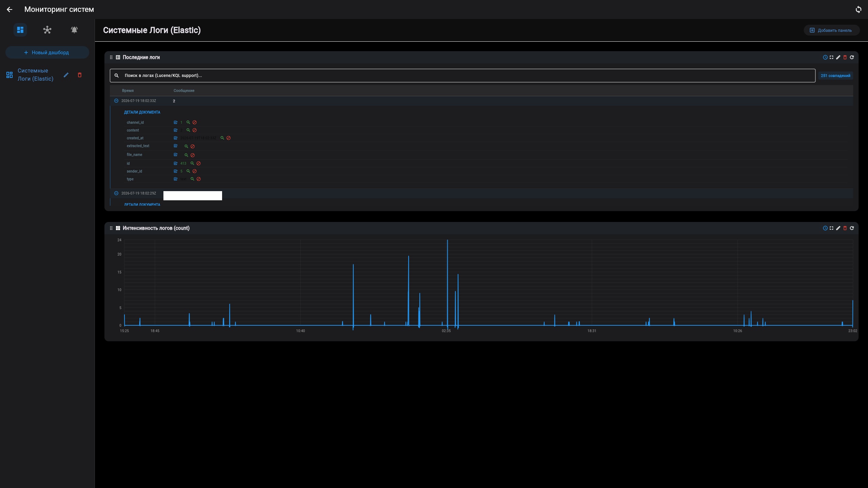
Task: Click Добавить панель button
Action: 831,30
